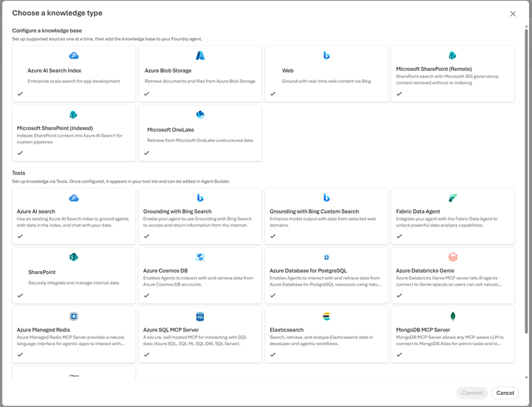Toggle checkmark on Fabric Data Agent card
Screen dimensions: 532x407
[x=399, y=236]
